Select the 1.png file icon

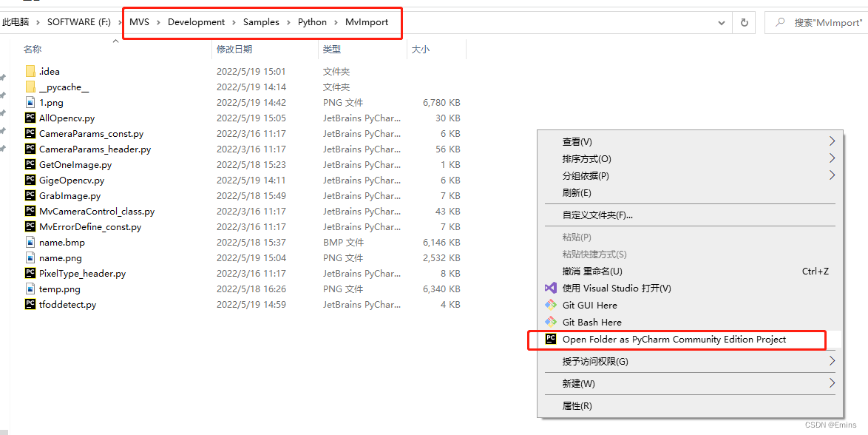[30, 103]
